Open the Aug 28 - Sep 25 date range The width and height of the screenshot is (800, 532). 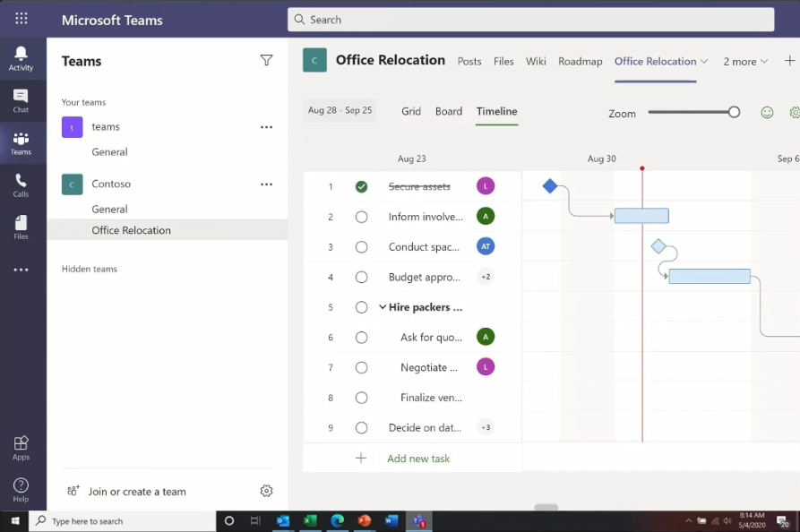coord(340,110)
